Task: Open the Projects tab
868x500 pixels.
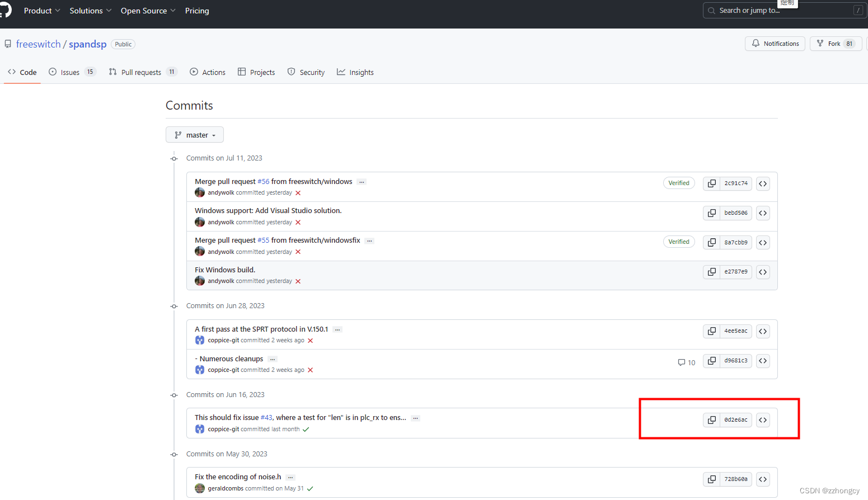Action: pos(256,72)
